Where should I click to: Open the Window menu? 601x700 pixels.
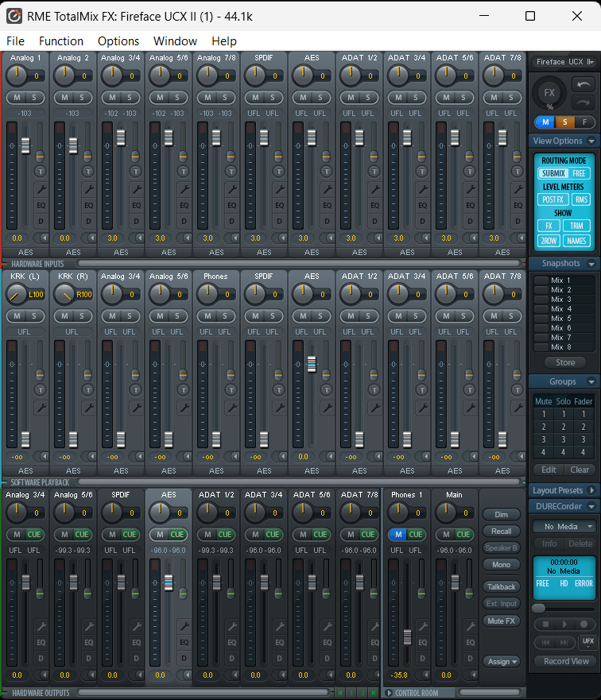[x=175, y=41]
